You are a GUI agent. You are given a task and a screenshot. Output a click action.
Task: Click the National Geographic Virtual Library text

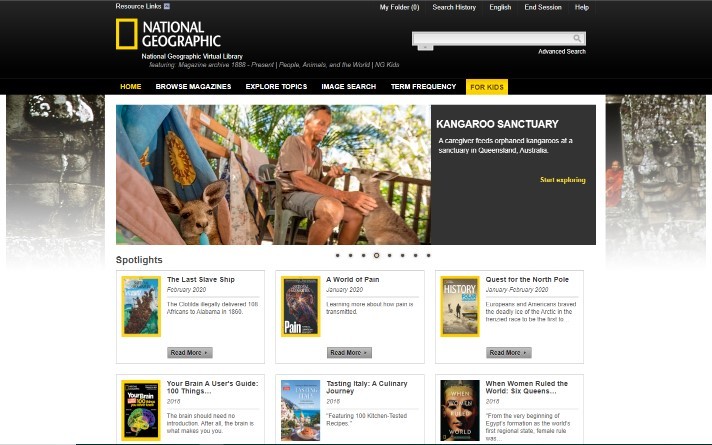192,56
